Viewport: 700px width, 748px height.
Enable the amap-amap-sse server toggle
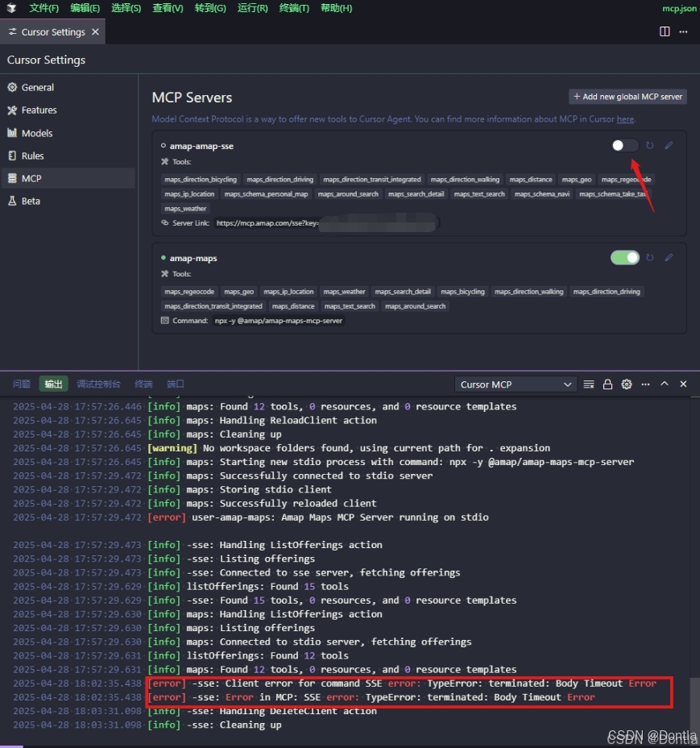coord(624,146)
